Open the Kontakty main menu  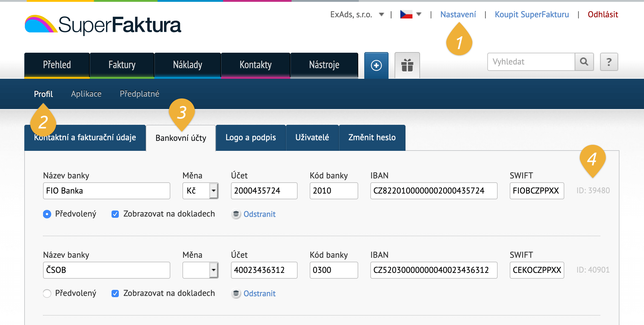pos(255,65)
